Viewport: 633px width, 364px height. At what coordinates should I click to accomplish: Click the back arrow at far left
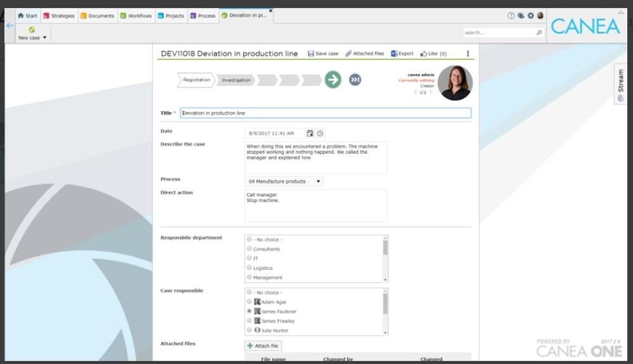click(x=10, y=25)
